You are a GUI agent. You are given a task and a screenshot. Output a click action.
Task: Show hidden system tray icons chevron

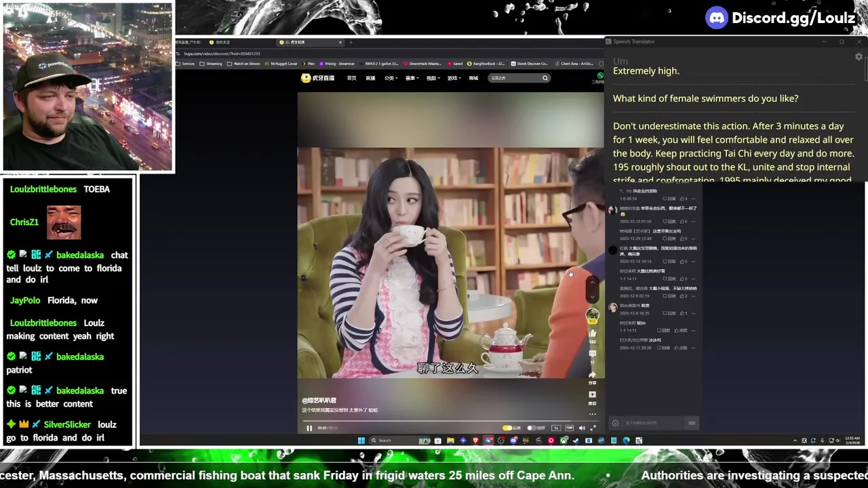[x=795, y=441]
